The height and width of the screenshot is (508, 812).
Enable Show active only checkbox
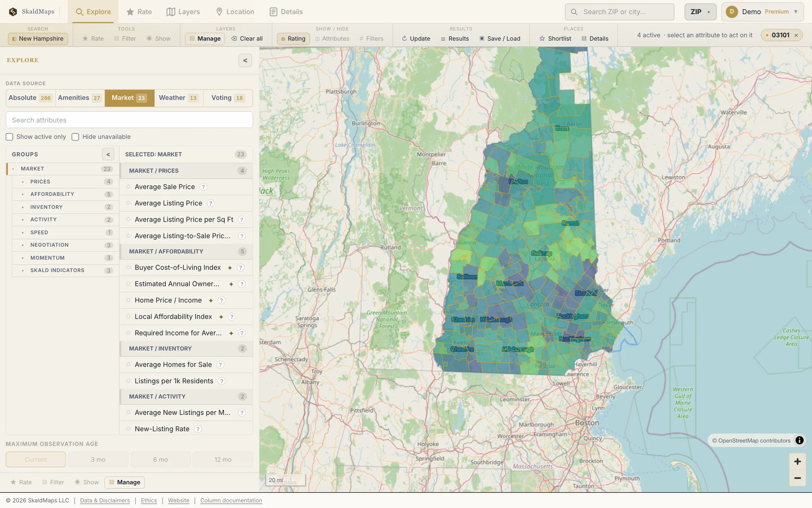(x=9, y=137)
